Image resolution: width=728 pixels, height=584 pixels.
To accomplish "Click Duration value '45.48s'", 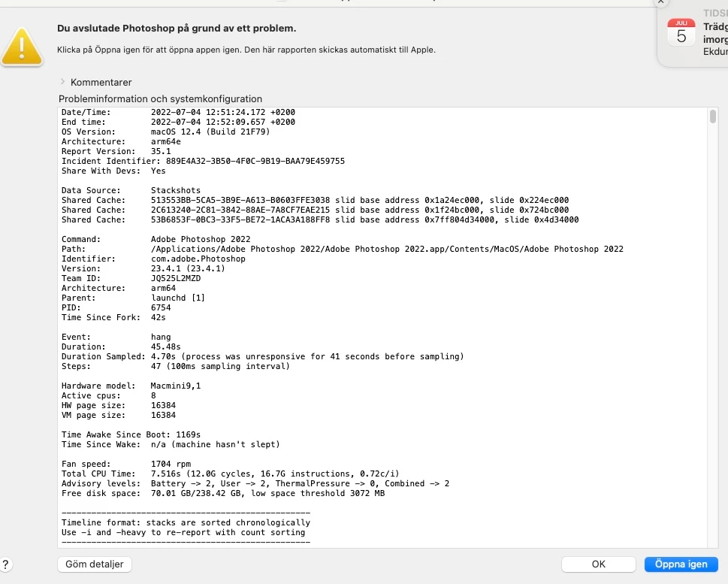I will [166, 346].
